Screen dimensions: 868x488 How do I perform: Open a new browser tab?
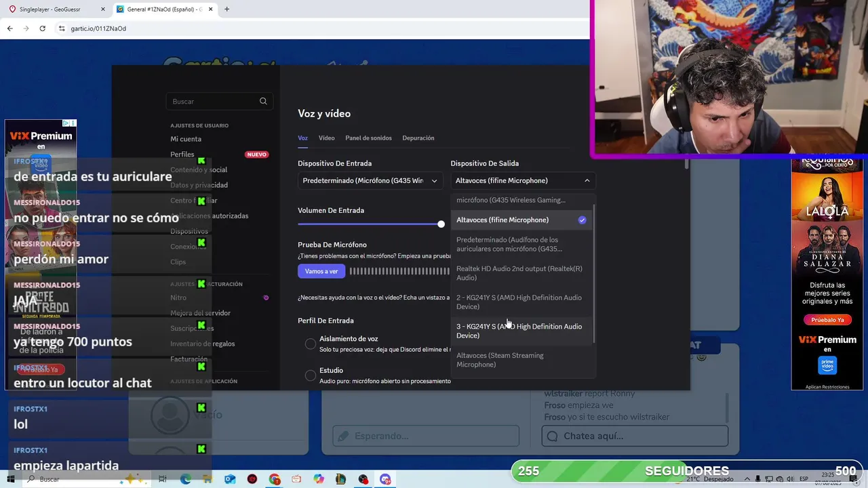click(226, 9)
